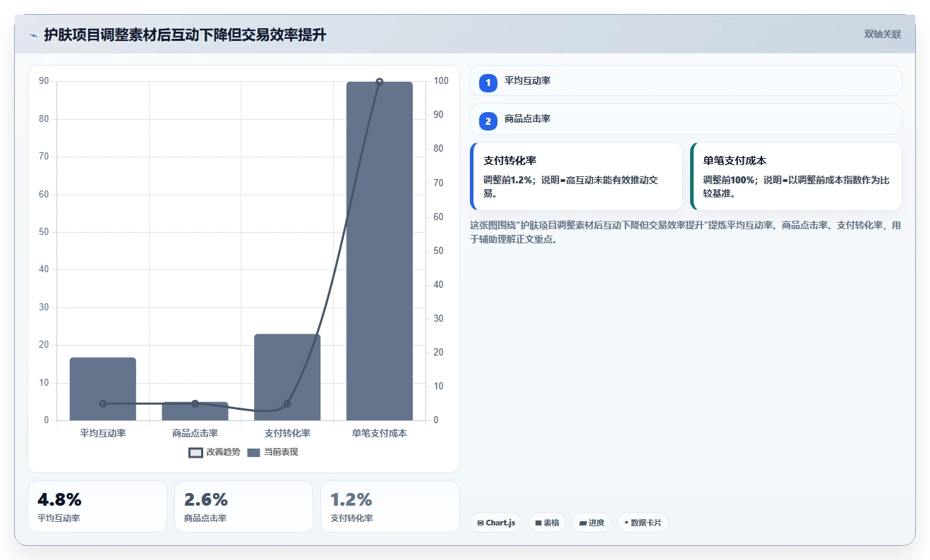Select the 平均互动率 list row
This screenshot has height=560, width=930.
tap(686, 80)
